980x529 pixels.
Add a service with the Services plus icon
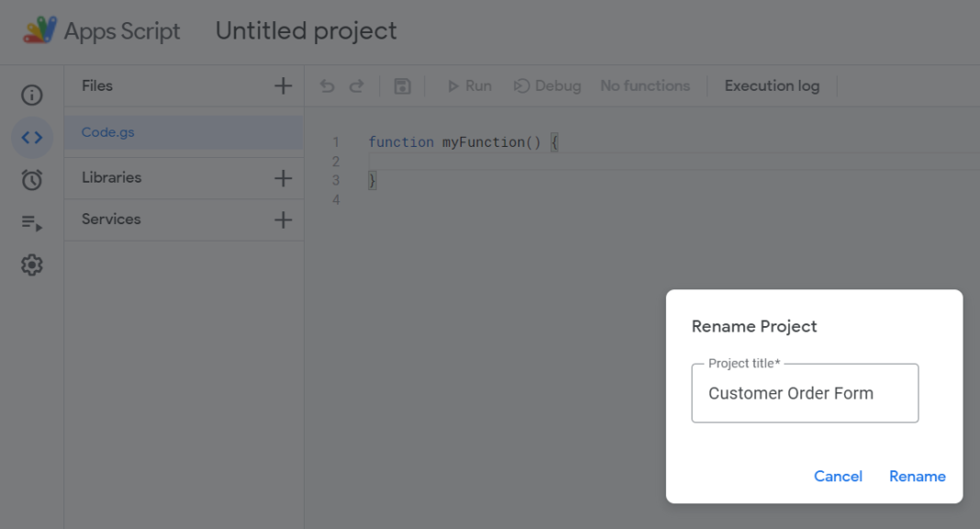coord(284,220)
